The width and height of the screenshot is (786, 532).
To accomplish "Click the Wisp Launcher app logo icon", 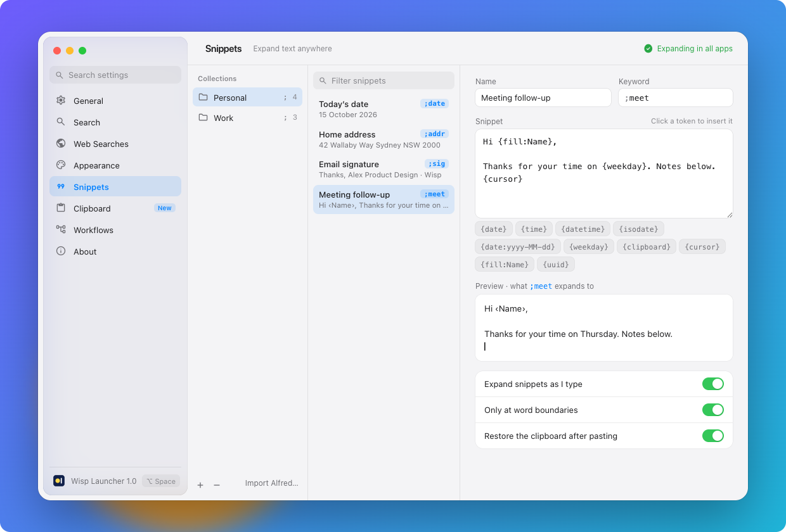I will 59,481.
